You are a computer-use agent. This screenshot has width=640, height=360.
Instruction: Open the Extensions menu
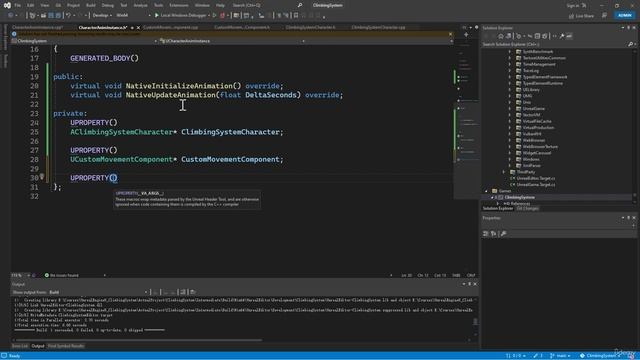point(179,5)
